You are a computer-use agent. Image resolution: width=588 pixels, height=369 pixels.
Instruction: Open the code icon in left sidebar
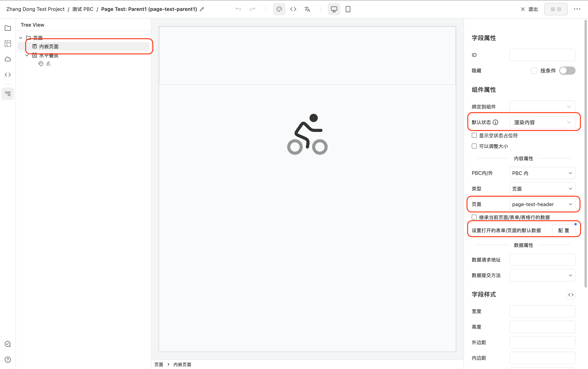point(8,75)
